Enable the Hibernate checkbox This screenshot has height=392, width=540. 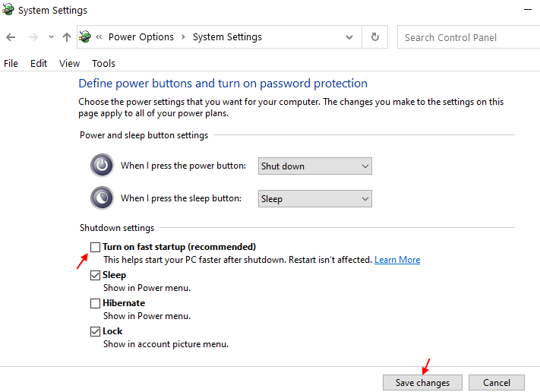click(95, 303)
